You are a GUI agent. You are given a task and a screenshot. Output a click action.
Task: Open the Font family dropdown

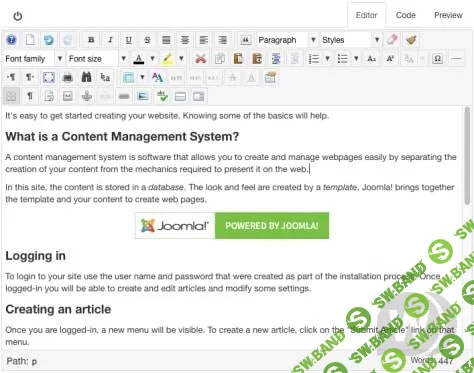pyautogui.click(x=33, y=59)
